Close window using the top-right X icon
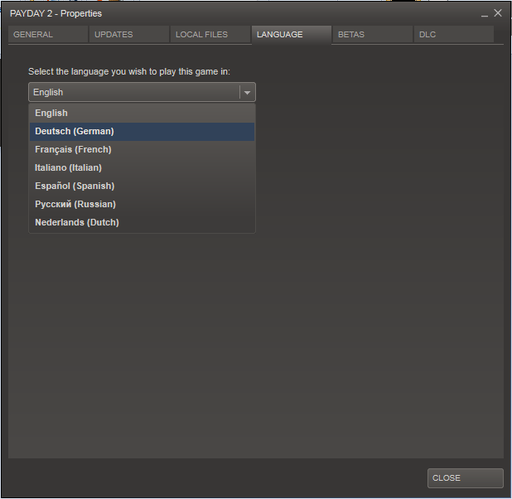512x499 pixels. tap(498, 13)
